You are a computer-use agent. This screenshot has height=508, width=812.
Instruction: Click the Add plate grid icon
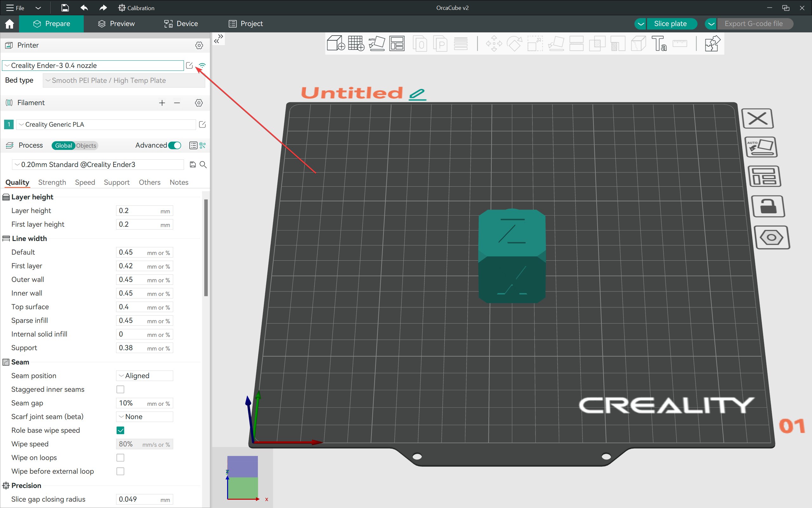point(356,43)
